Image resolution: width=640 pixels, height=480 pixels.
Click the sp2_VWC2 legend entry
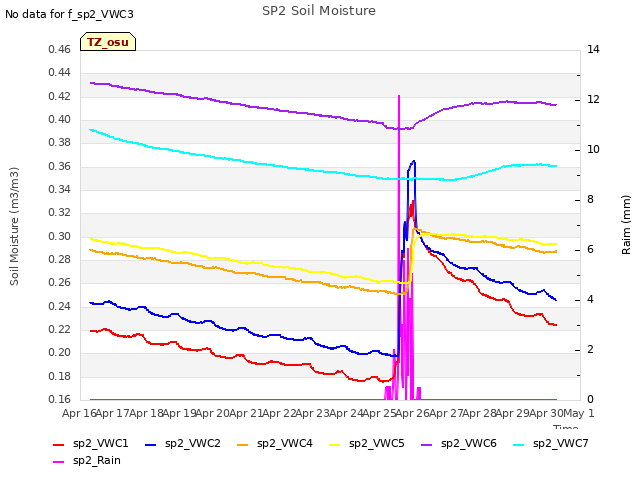pos(183,443)
